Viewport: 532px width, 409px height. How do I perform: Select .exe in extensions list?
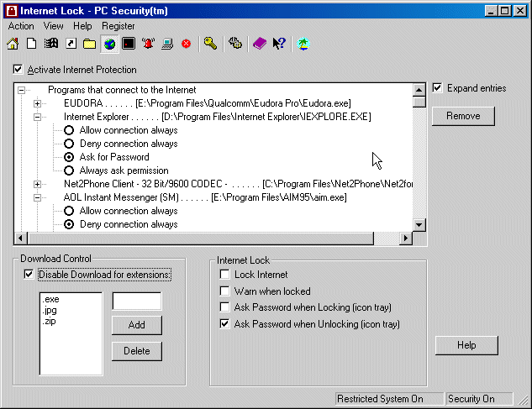[51, 299]
